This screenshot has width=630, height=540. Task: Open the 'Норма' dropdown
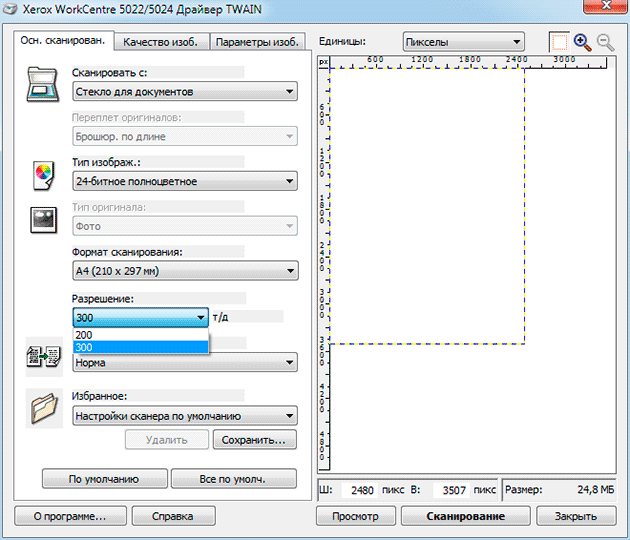pyautogui.click(x=185, y=362)
